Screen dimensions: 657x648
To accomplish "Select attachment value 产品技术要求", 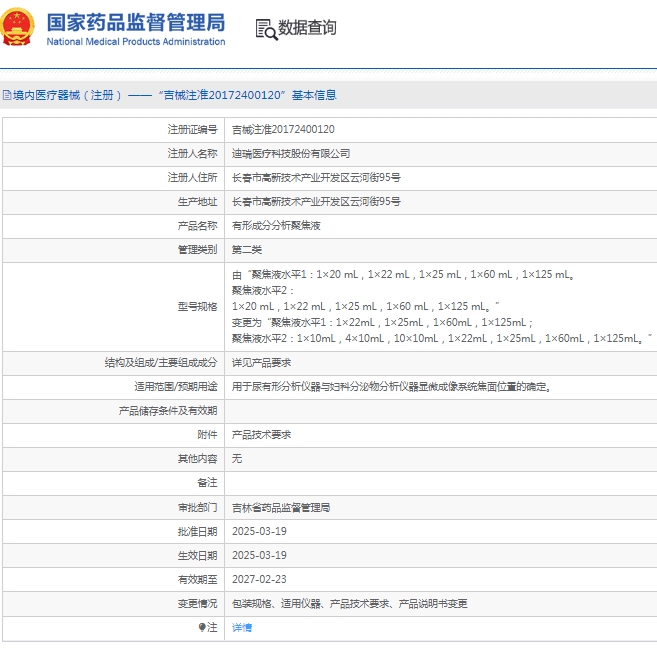I will (261, 435).
